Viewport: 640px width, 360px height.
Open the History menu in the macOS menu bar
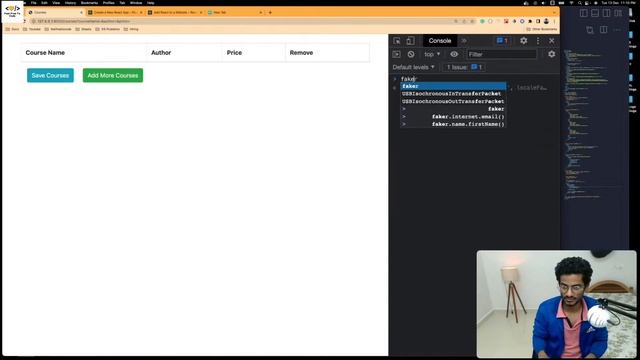pos(70,3)
